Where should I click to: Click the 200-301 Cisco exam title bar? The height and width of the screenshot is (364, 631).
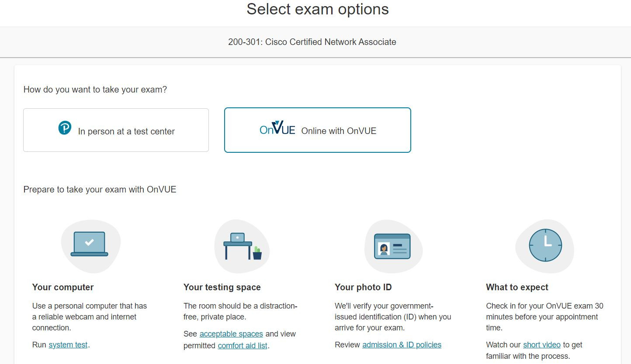pyautogui.click(x=312, y=42)
